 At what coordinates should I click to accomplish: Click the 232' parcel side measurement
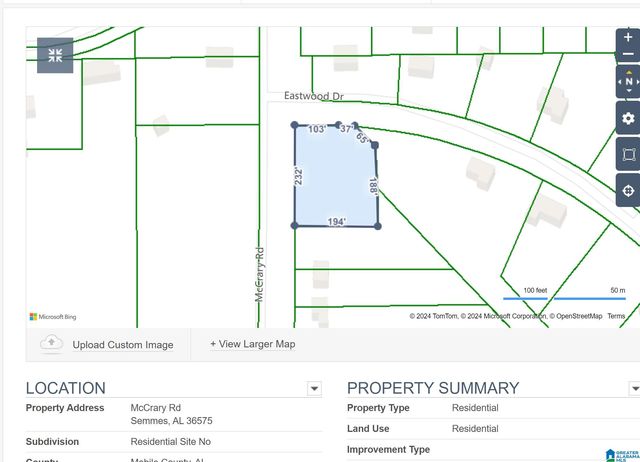tap(298, 176)
